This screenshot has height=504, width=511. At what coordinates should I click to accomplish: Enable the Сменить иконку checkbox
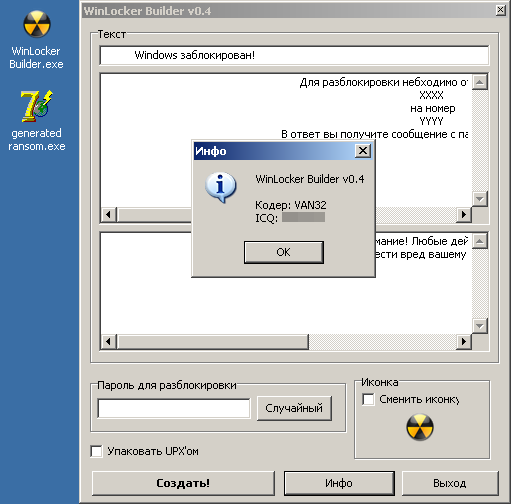click(x=368, y=399)
